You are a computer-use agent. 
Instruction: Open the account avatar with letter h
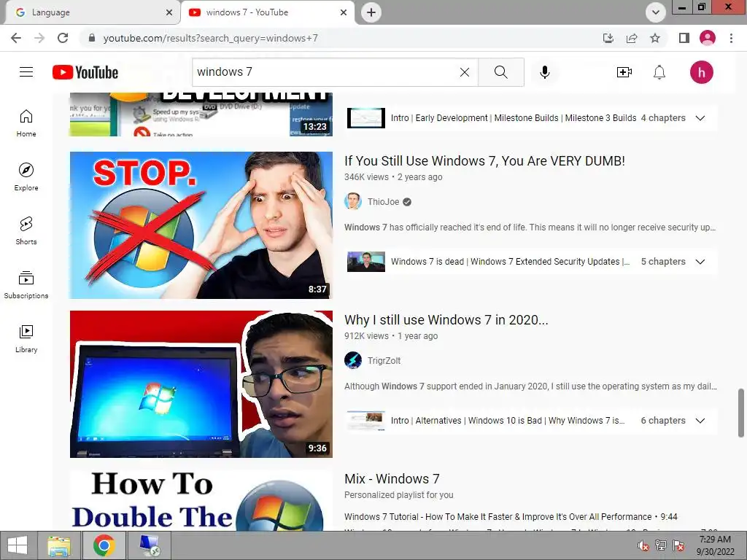click(701, 72)
